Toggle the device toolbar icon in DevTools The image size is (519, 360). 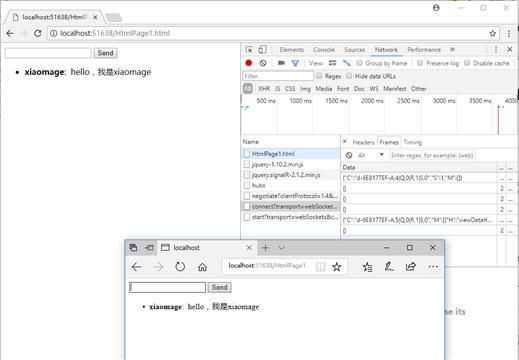262,50
